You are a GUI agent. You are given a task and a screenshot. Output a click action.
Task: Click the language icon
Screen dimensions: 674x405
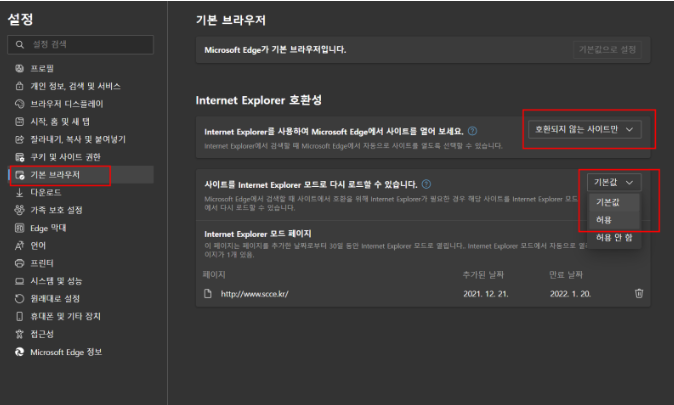[19, 245]
